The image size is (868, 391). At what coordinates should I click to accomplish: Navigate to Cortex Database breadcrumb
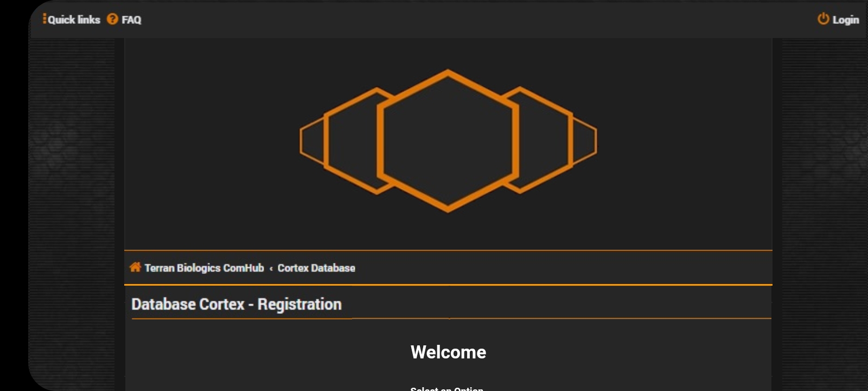click(x=316, y=268)
